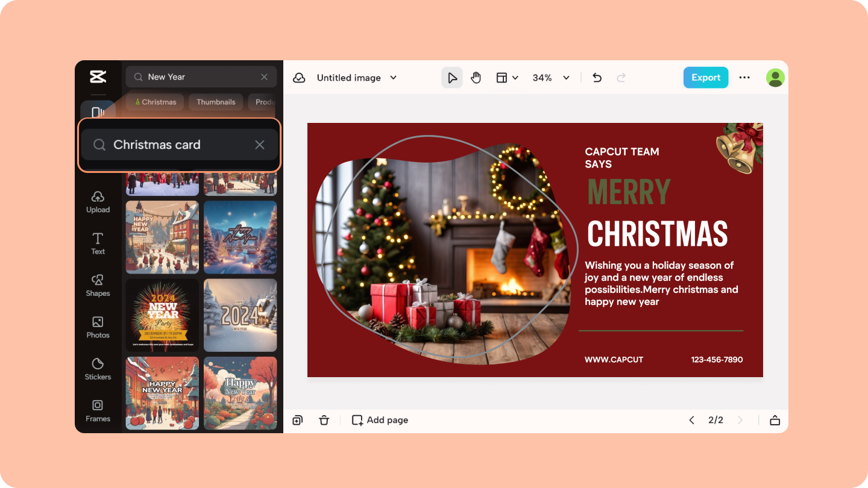Click the cloud save status icon
The width and height of the screenshot is (868, 488).
click(299, 78)
